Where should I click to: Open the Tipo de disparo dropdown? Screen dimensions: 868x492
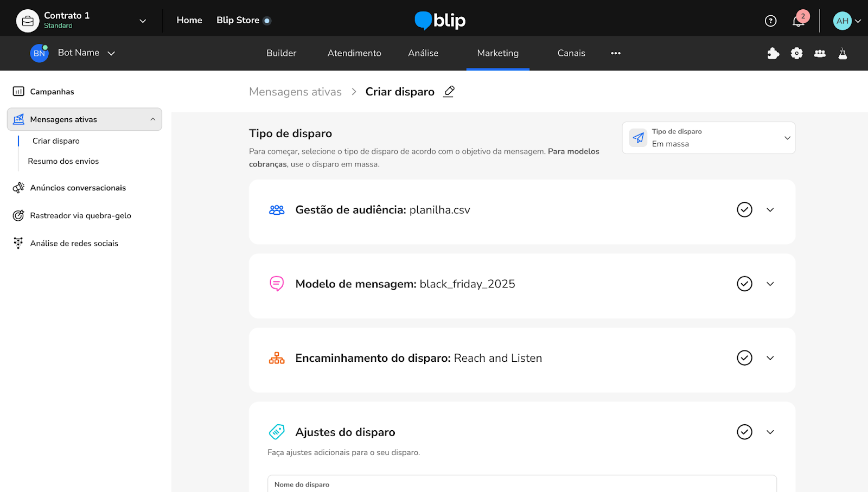click(708, 138)
